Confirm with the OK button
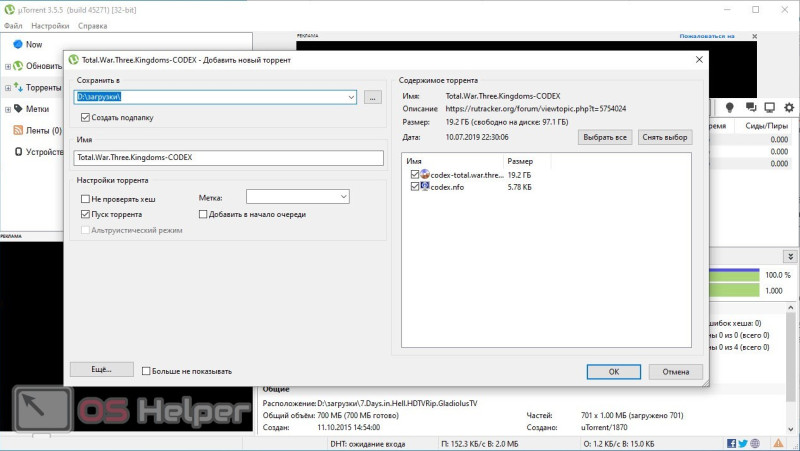 coord(614,371)
